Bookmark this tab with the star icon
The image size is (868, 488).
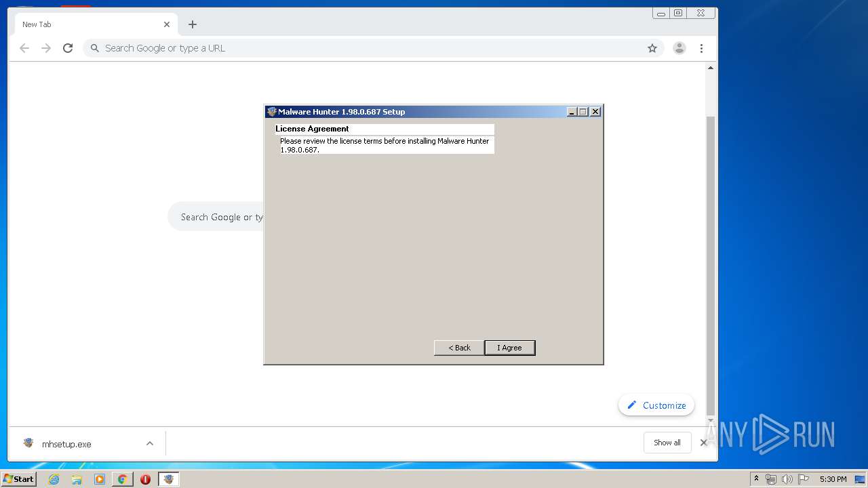coord(652,48)
